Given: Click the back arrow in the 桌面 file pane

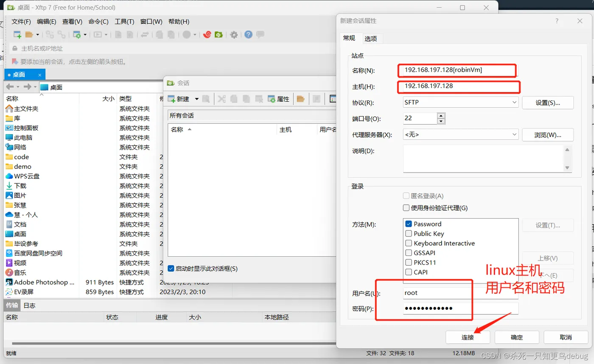Looking at the screenshot, I should (x=9, y=87).
